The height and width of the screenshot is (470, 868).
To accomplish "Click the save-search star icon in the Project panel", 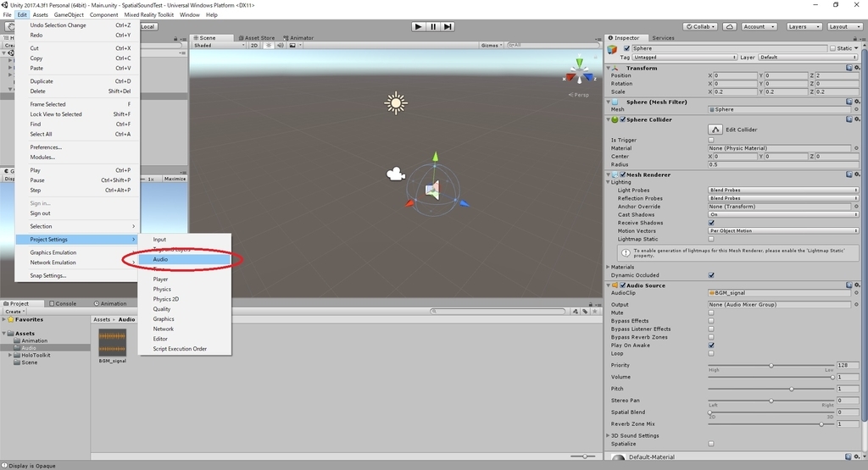I will [594, 312].
